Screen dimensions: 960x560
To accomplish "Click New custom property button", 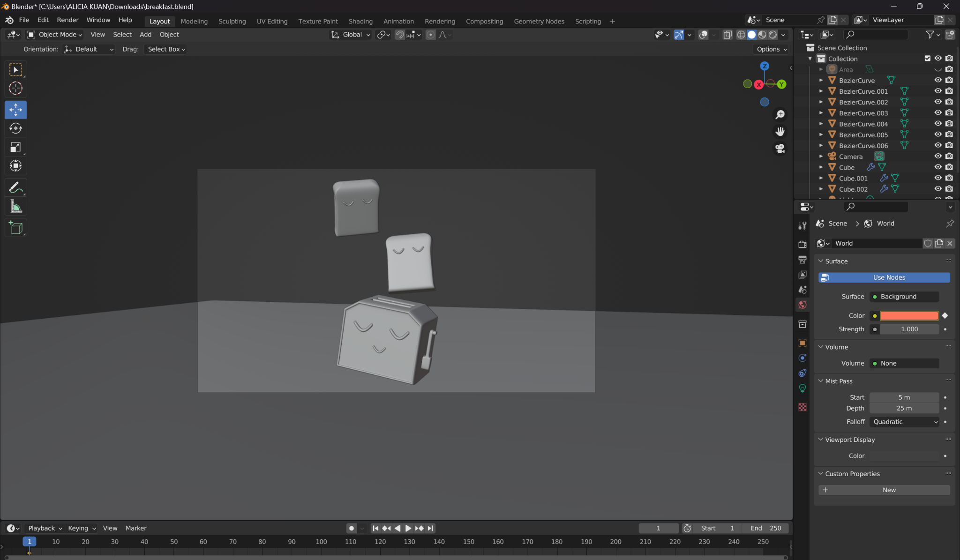I will tap(884, 490).
